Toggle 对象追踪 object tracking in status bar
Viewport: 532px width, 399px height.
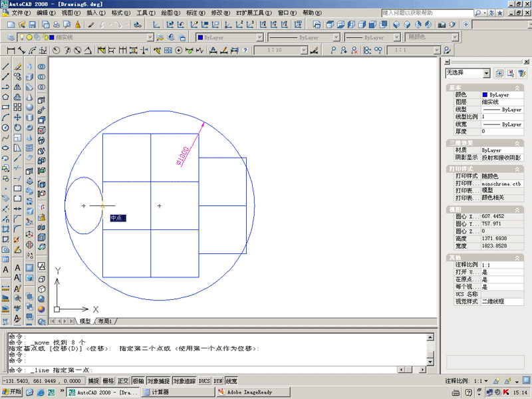(x=184, y=381)
